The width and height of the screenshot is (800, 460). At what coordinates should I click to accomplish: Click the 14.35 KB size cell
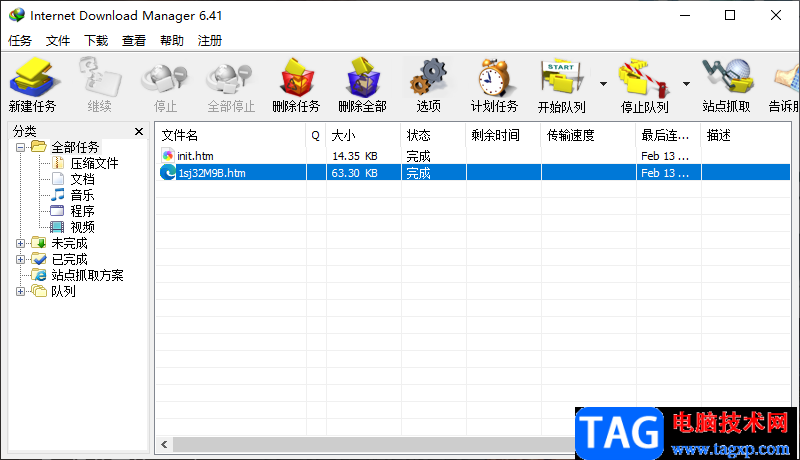tap(355, 156)
